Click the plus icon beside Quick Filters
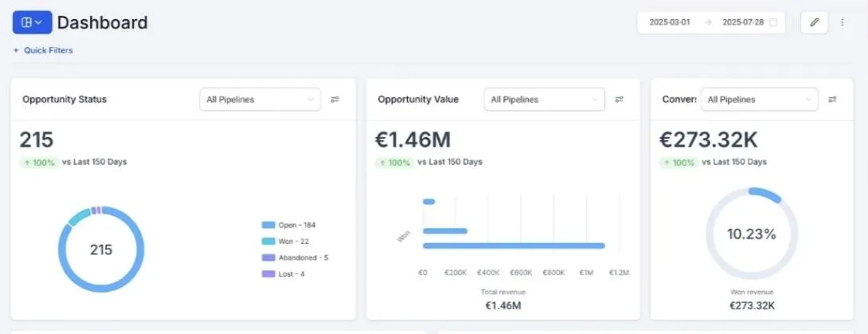The height and width of the screenshot is (334, 868). click(x=16, y=50)
